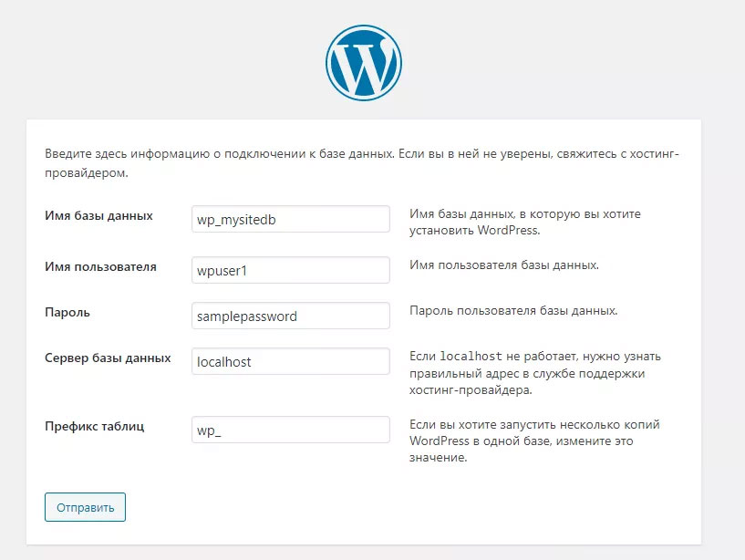Focus the username field containing wpuser1

coord(290,271)
